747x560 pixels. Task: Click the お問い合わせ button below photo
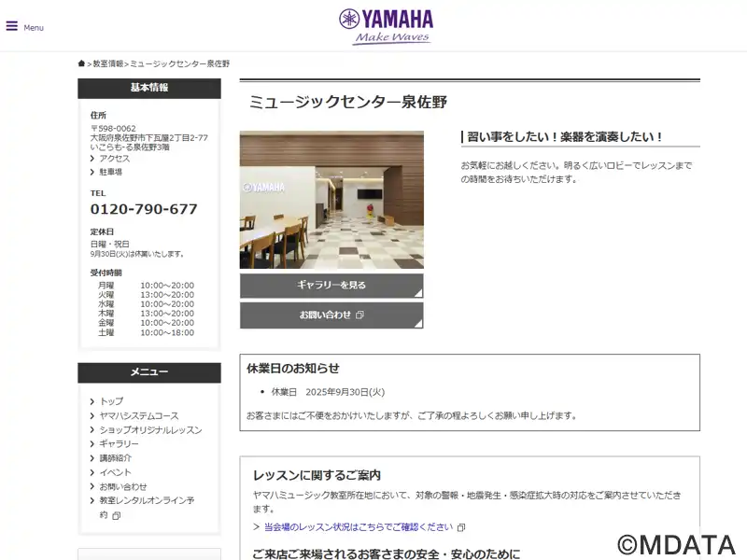click(x=331, y=315)
